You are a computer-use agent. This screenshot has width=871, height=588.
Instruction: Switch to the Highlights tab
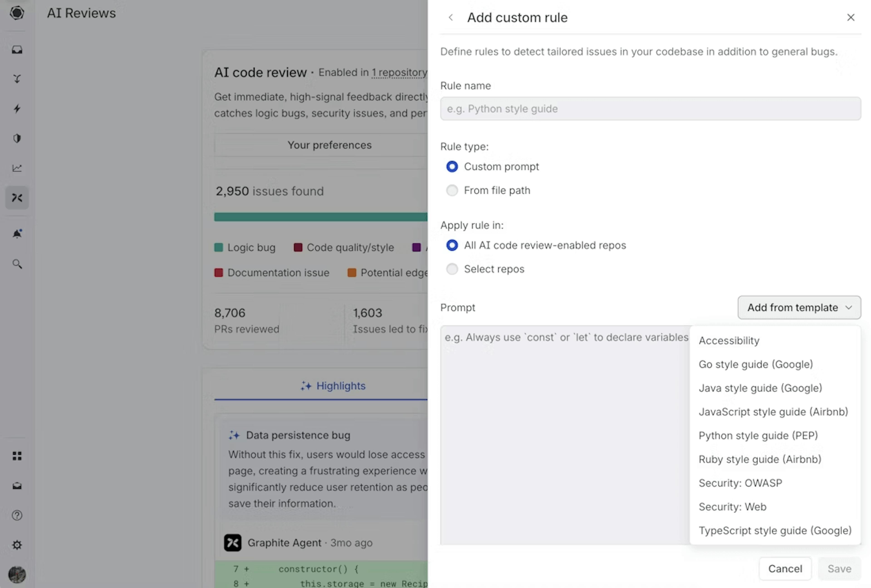tap(333, 386)
